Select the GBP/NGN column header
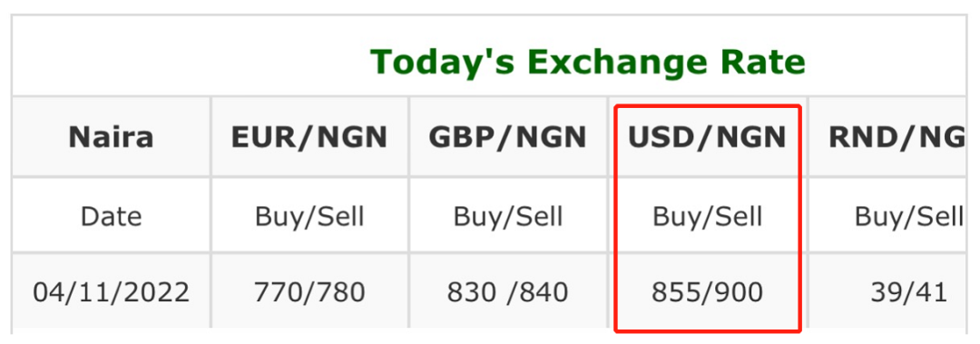The image size is (980, 344). pos(507,138)
